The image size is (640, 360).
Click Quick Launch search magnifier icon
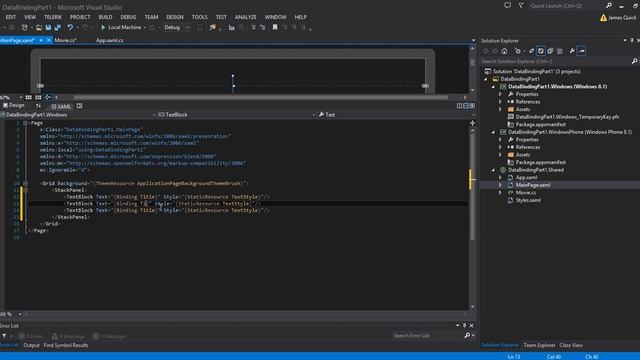pyautogui.click(x=609, y=5)
